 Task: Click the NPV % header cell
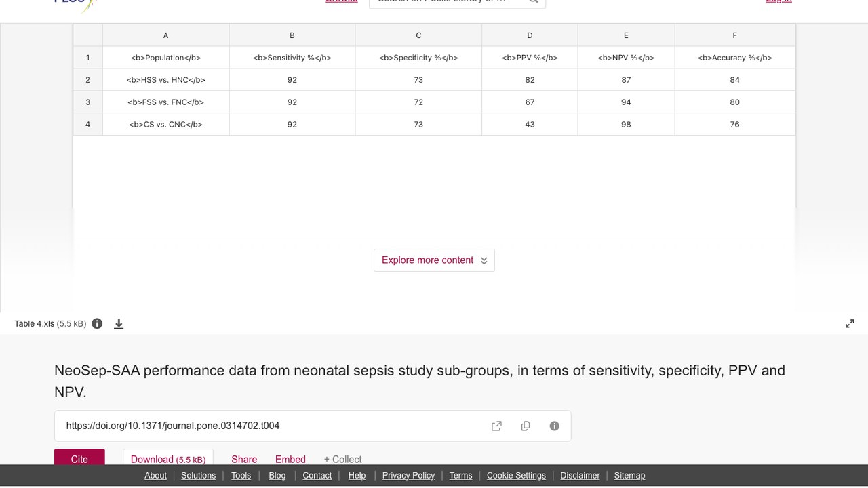(x=626, y=58)
